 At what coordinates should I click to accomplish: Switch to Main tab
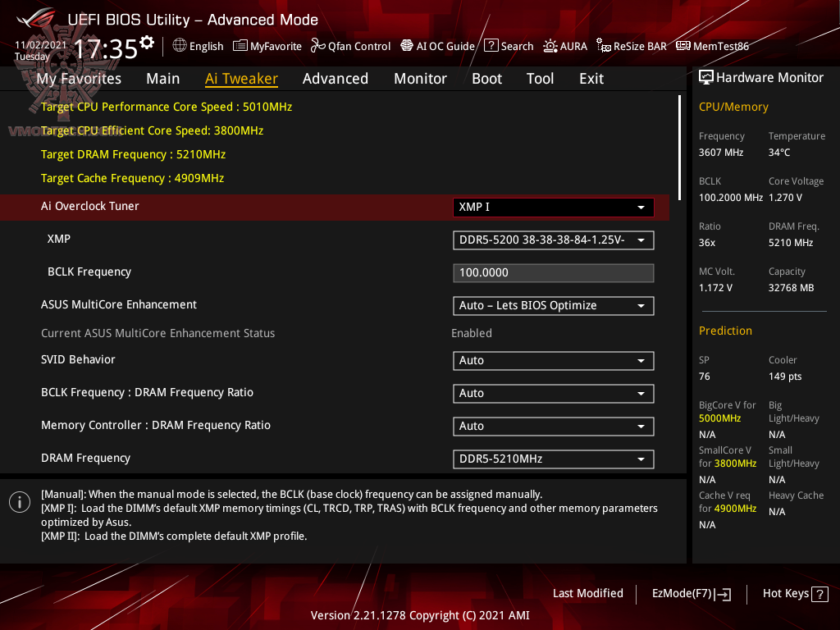(x=163, y=79)
